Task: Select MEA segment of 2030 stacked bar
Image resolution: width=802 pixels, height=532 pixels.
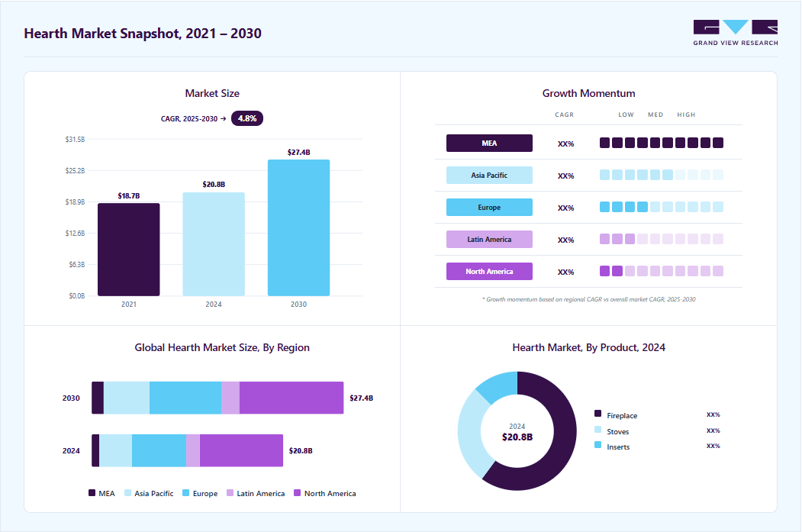Action: [98, 398]
